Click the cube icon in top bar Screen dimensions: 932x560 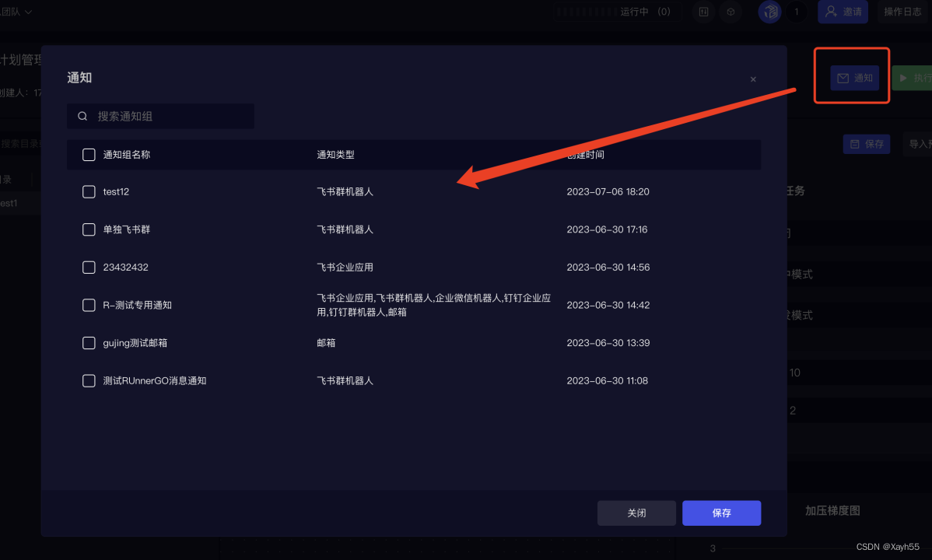731,12
